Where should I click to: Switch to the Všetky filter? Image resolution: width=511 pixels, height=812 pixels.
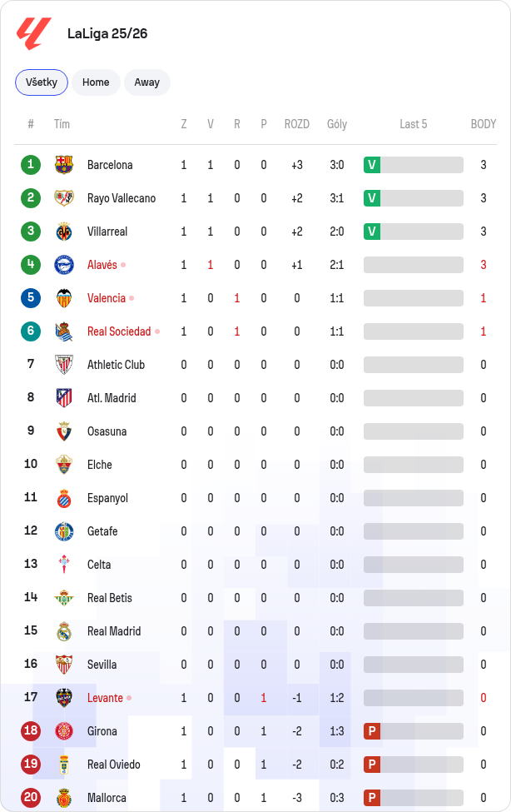tap(42, 82)
